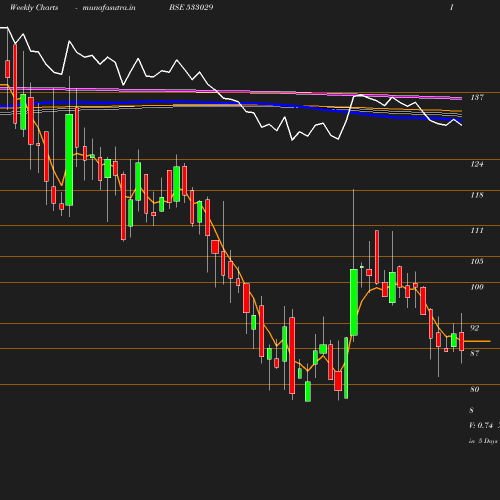Click the 87 price axis label
Viewport: 500px width, 500px height.
click(x=475, y=353)
